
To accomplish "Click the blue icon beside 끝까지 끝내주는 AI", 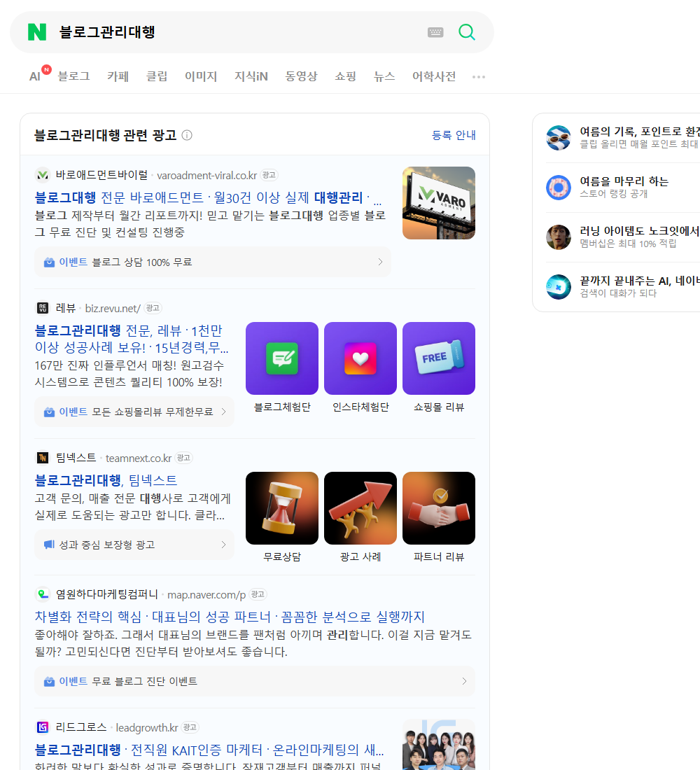I will pyautogui.click(x=559, y=287).
